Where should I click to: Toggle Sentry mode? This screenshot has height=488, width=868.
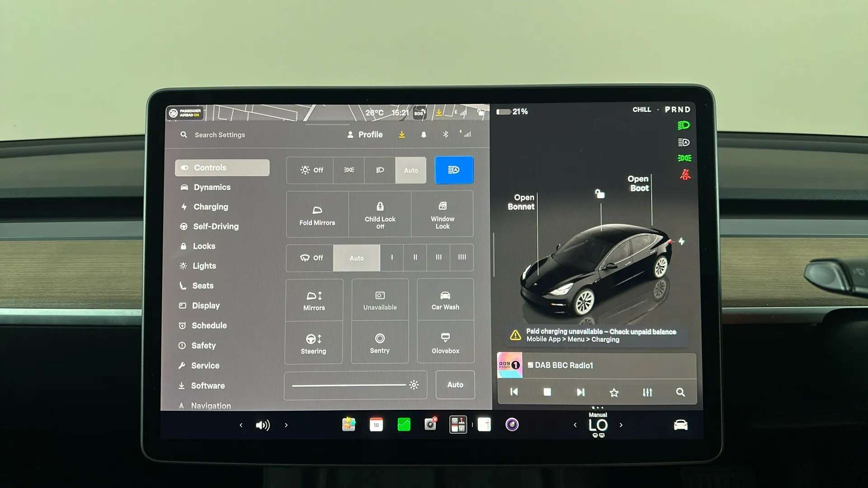380,343
